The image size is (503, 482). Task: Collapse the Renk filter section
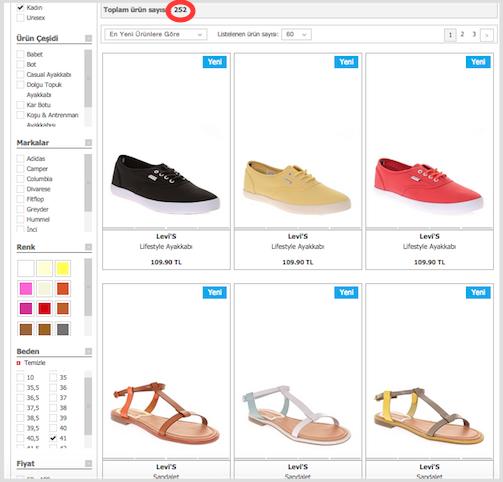88,247
